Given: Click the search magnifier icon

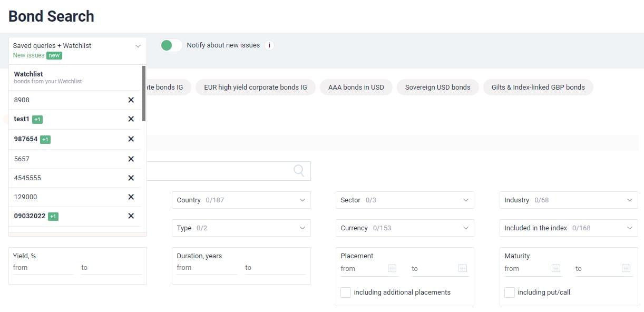Looking at the screenshot, I should click(x=299, y=170).
